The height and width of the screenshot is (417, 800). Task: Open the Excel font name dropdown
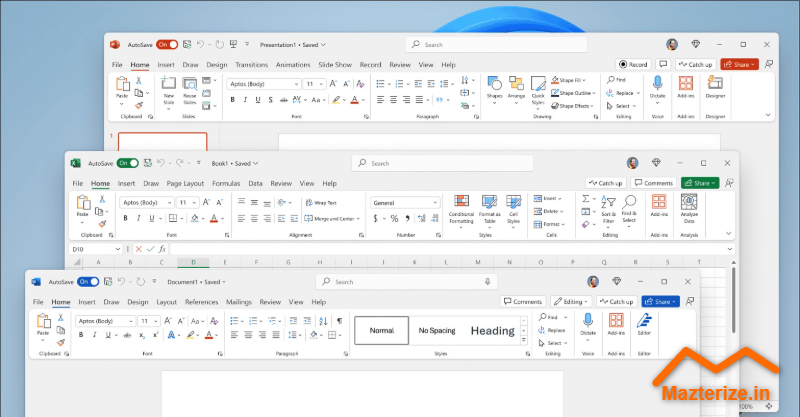(x=169, y=203)
